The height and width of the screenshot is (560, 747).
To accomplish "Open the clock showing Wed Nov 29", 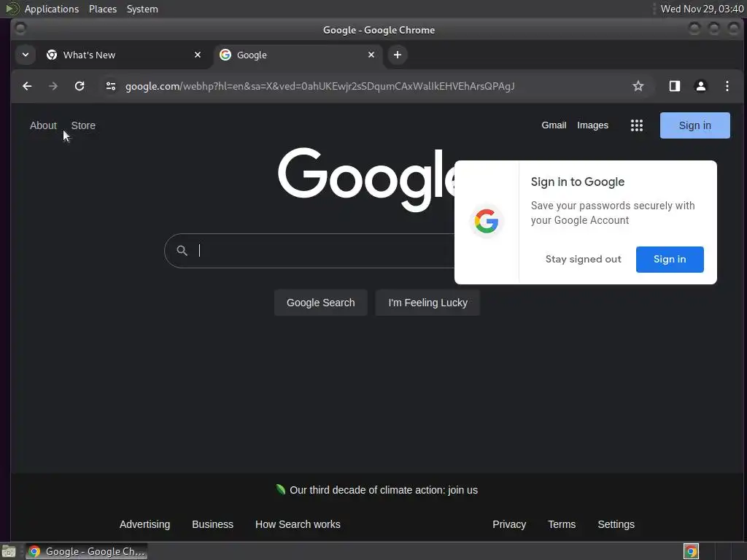I will [702, 9].
